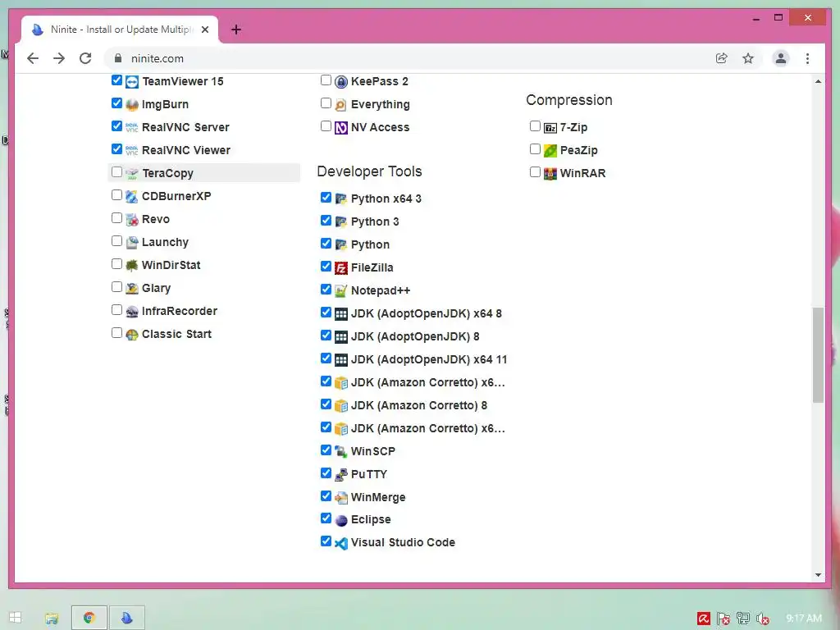Click the PuTTY icon
This screenshot has width=840, height=630.
pyautogui.click(x=341, y=475)
